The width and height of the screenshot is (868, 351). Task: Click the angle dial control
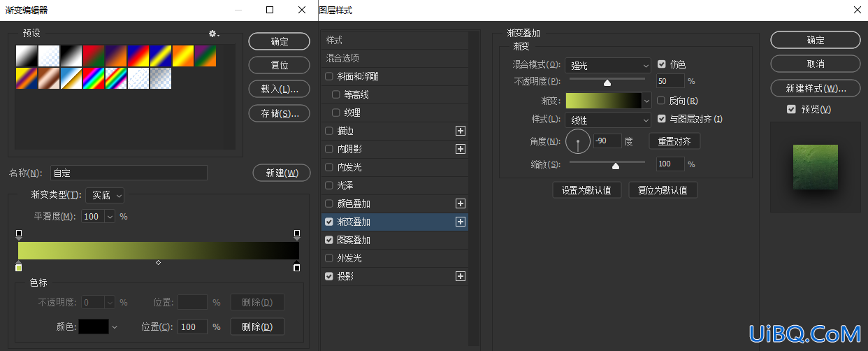(x=578, y=141)
